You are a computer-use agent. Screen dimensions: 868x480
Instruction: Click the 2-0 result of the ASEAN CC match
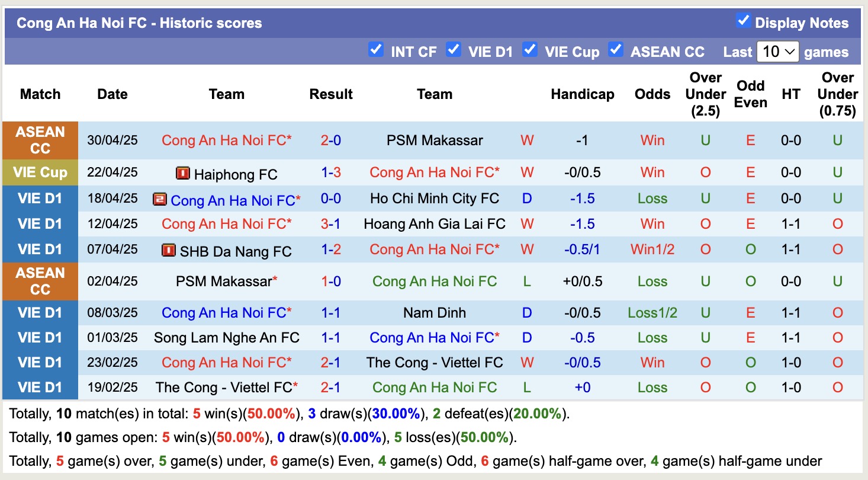pos(330,140)
